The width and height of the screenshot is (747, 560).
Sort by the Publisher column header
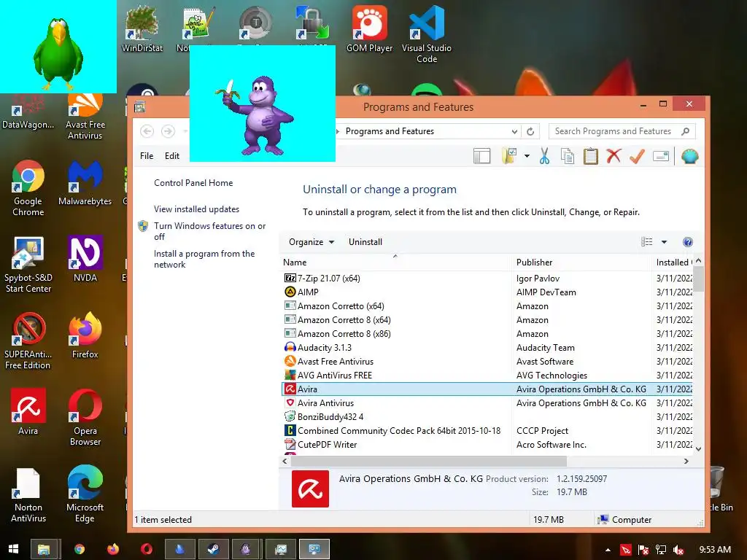click(581, 262)
